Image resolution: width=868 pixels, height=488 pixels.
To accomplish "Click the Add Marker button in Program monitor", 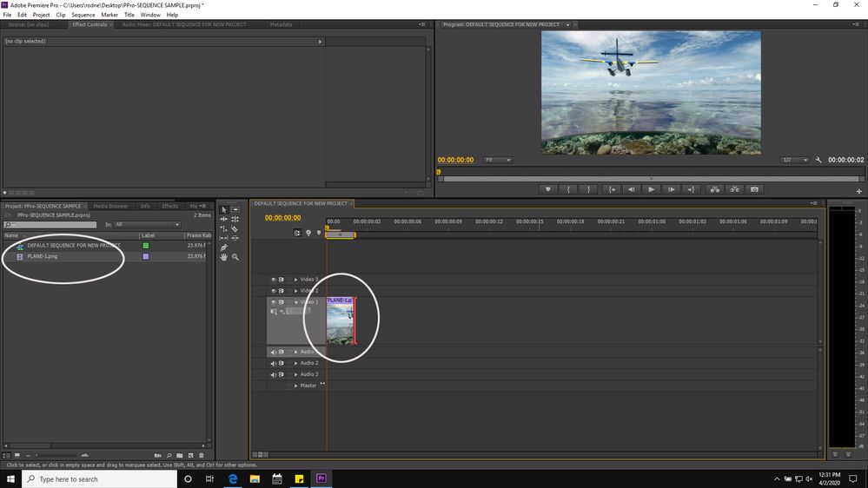I will click(x=547, y=189).
